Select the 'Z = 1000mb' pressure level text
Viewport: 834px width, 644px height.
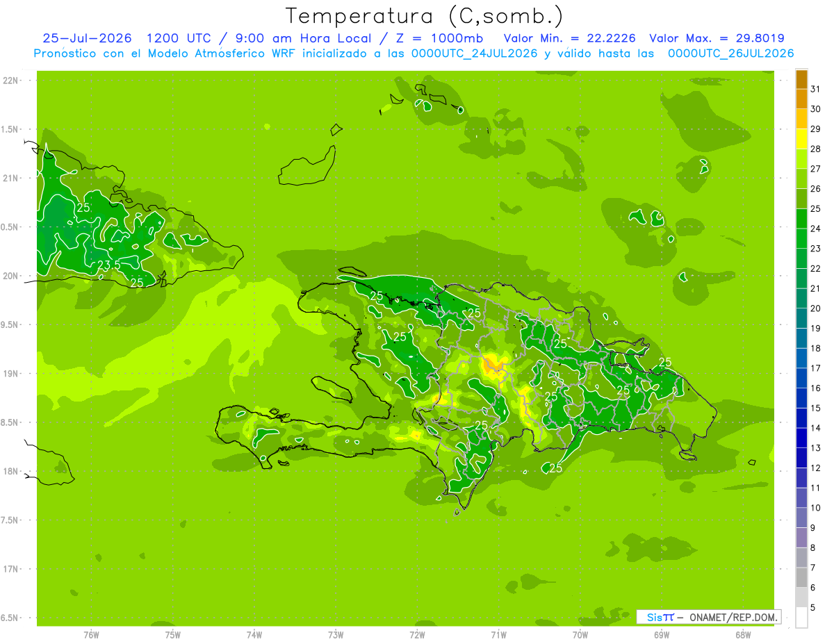[x=439, y=38]
